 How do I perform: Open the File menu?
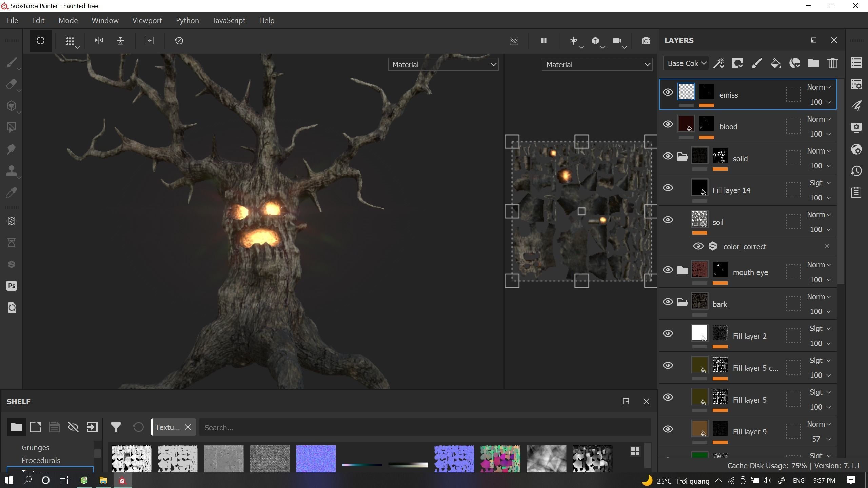point(12,20)
